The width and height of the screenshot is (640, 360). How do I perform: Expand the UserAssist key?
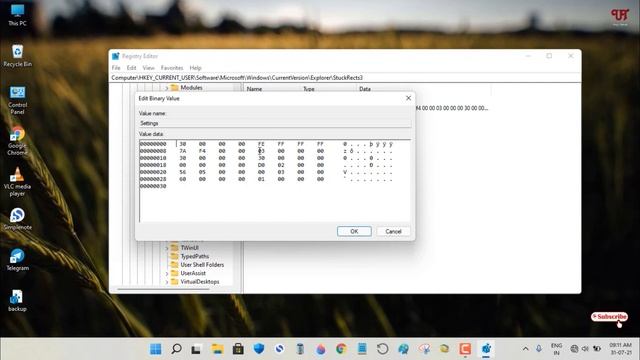167,274
